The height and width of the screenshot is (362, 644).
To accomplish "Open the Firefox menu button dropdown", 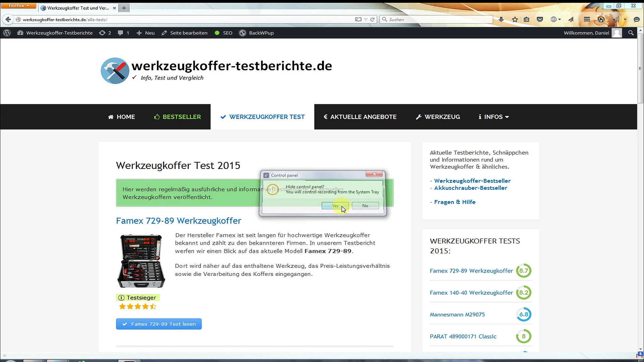I will (x=19, y=6).
